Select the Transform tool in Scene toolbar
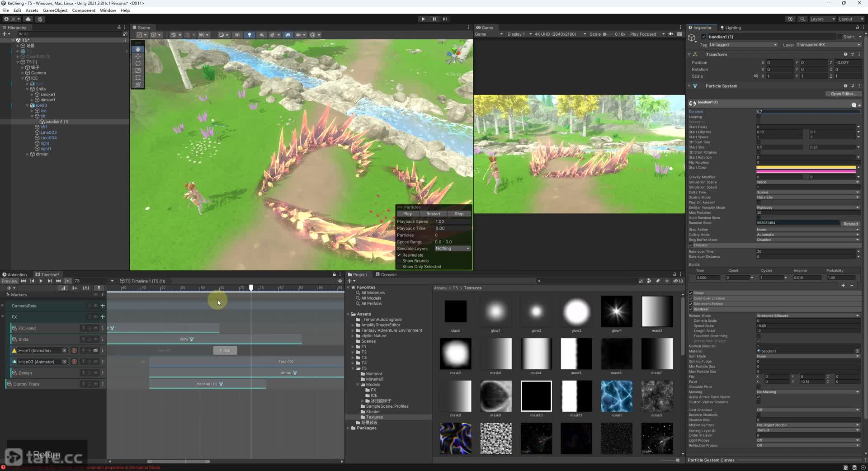This screenshot has width=868, height=471. coord(138,85)
